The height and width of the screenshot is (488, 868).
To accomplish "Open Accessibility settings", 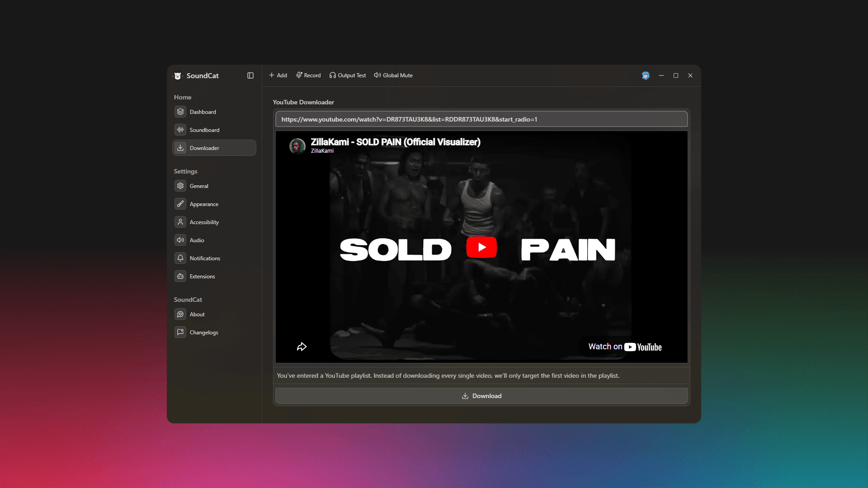I will (x=214, y=222).
